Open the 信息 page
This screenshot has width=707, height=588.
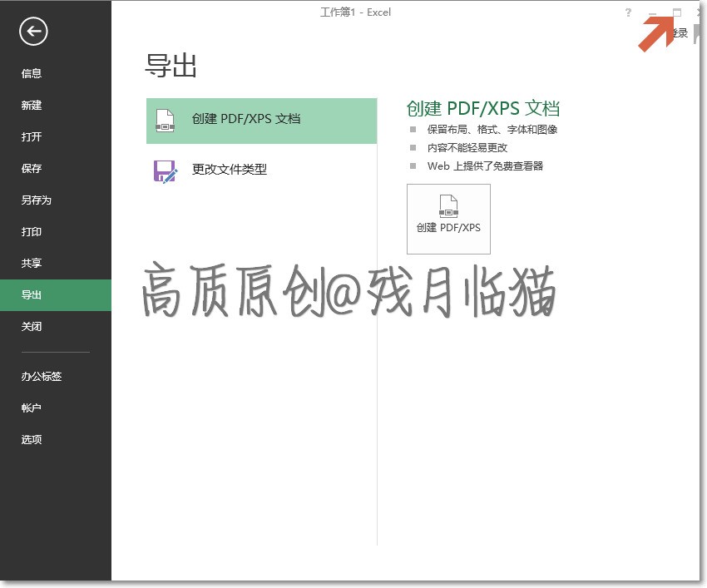32,73
